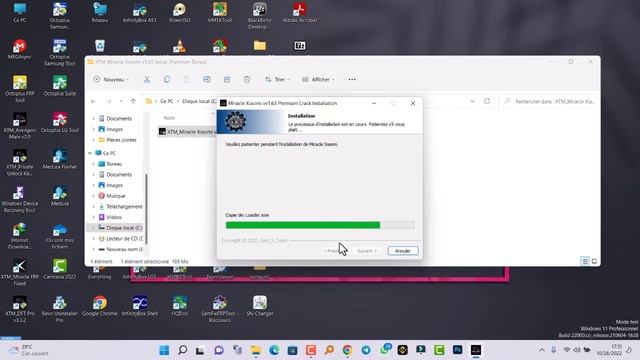Open the Afficher view dropdown
The width and height of the screenshot is (640, 360).
click(318, 80)
